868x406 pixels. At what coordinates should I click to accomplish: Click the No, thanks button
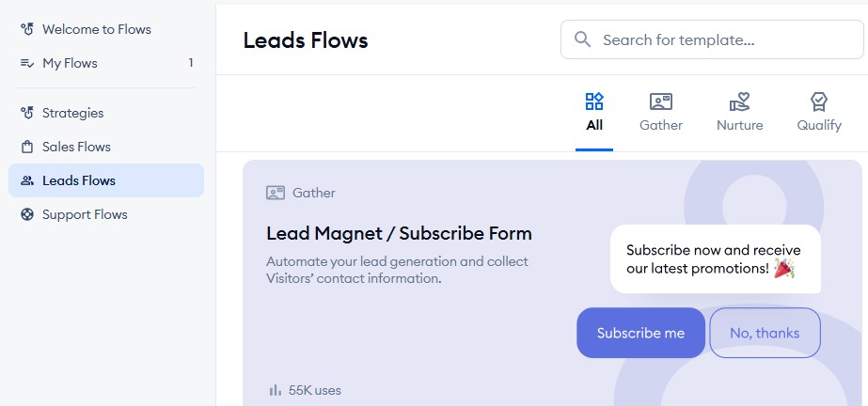pyautogui.click(x=765, y=333)
